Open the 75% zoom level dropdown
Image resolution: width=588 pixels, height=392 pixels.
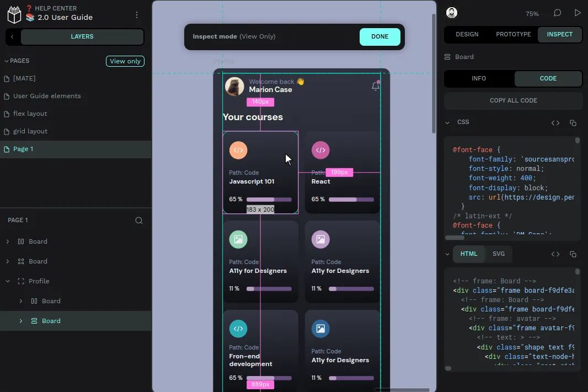532,14
